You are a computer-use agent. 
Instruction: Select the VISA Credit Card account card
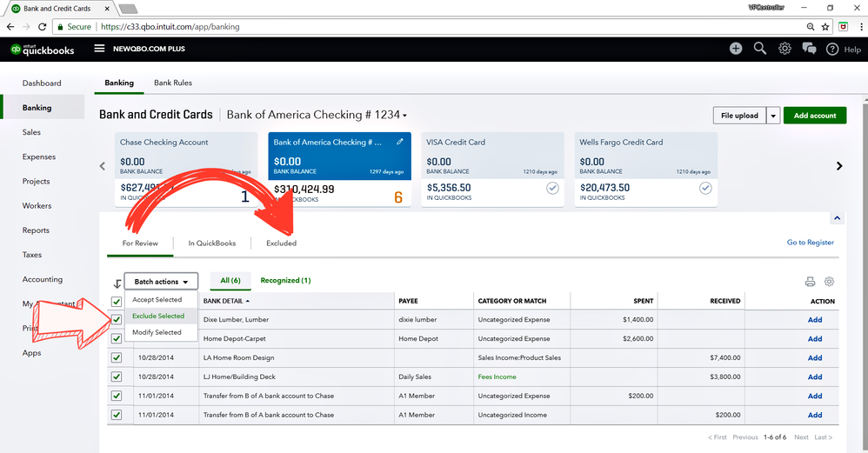[x=492, y=170]
